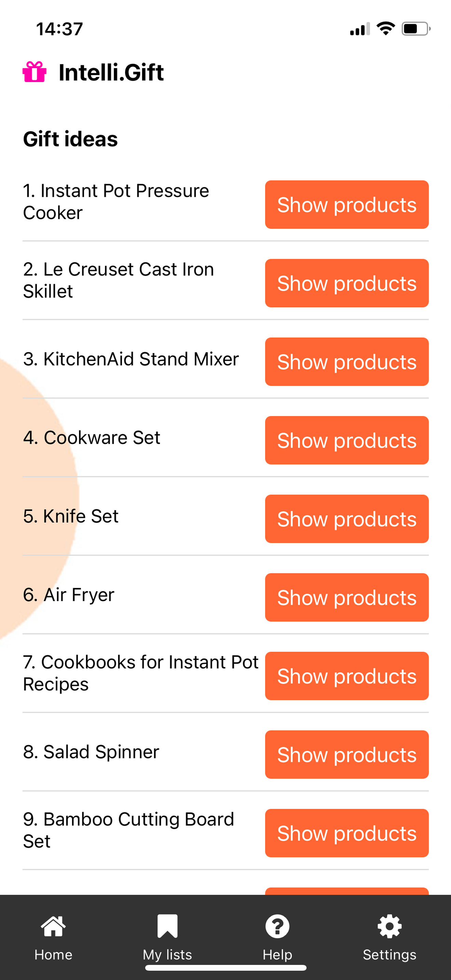Tap the 14:37 clock in status bar
Image resolution: width=451 pixels, height=980 pixels.
[59, 29]
